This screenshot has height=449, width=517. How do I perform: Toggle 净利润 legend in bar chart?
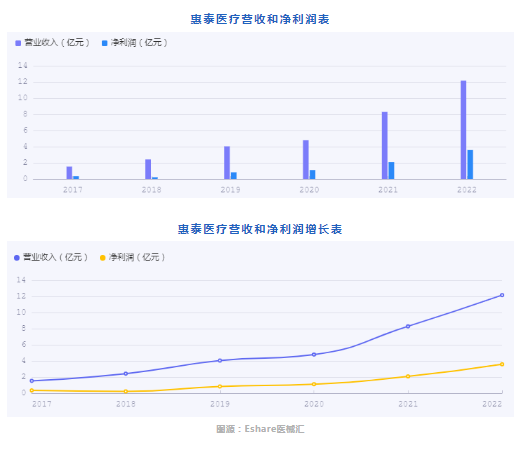134,43
